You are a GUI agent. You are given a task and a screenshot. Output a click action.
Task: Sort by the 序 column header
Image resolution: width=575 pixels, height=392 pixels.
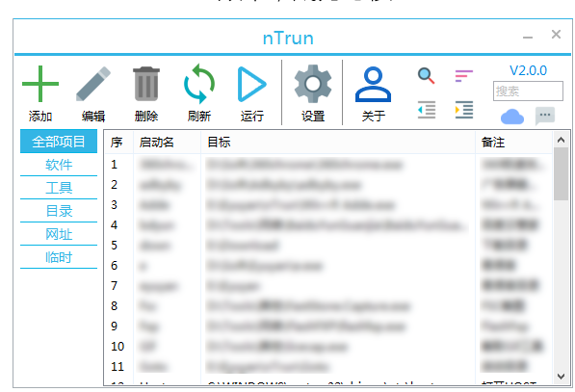coord(119,142)
